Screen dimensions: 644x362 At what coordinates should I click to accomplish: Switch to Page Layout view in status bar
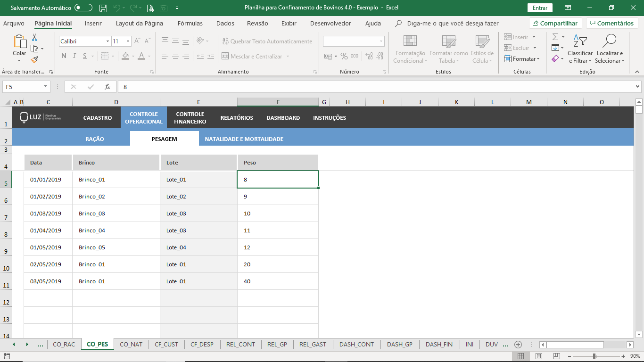[x=539, y=356]
